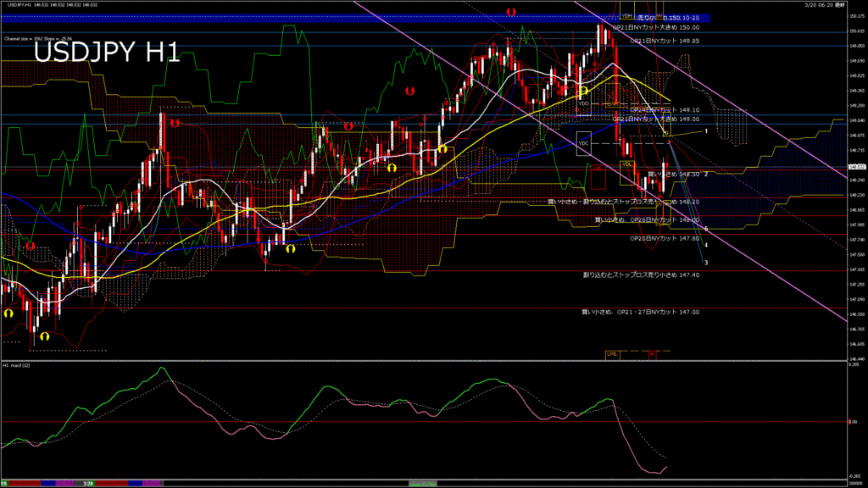The height and width of the screenshot is (488, 868).
Task: Click the current price tag 148.532 on the axis
Action: click(x=856, y=167)
